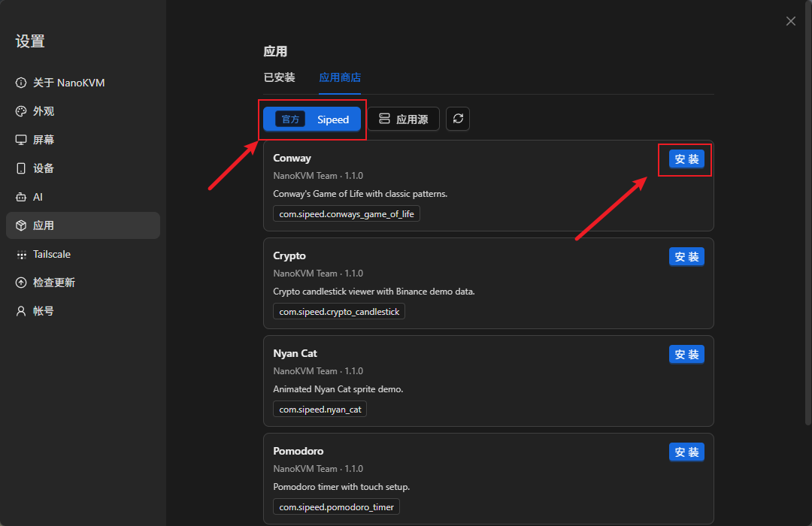Install the Pomodoro app

coord(686,452)
